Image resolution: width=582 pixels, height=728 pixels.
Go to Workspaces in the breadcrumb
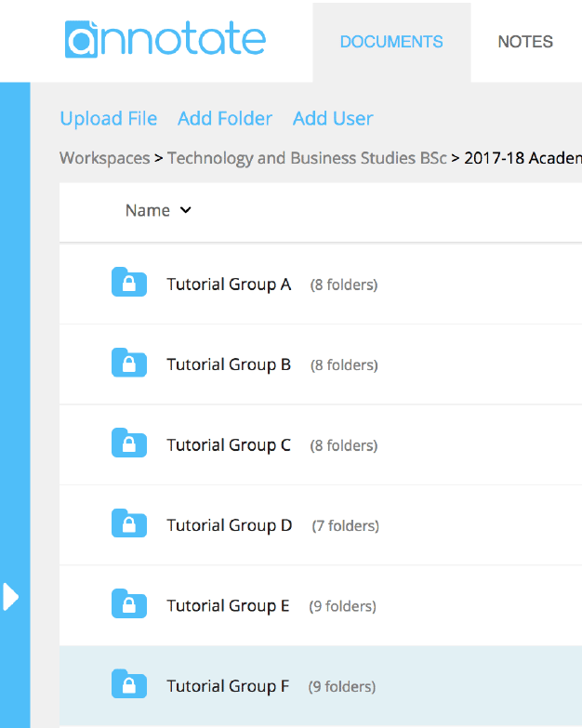(x=104, y=158)
